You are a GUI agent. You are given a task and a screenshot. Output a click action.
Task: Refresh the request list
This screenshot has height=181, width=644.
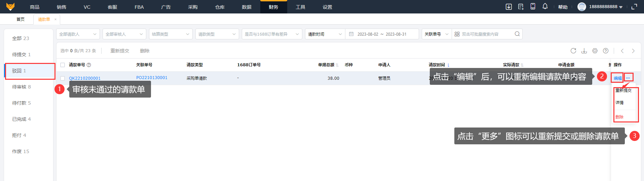pos(573,51)
